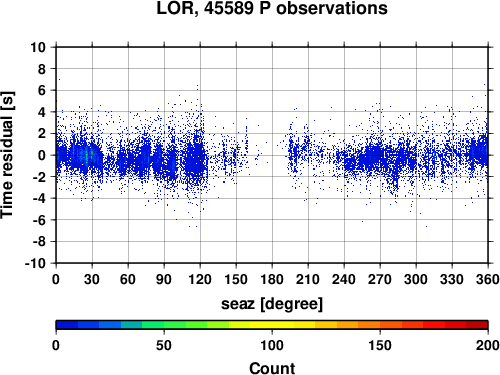This screenshot has height=375, width=500.
Task: Click the x-axis tick label 270
Action: click(x=380, y=279)
